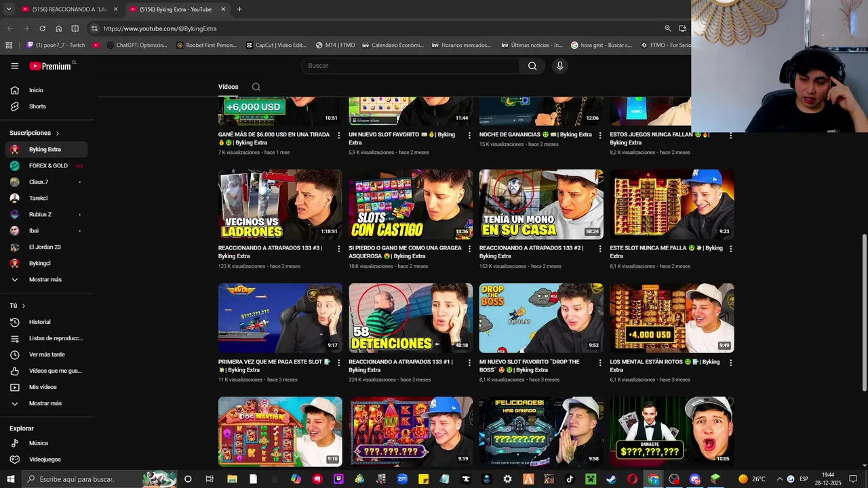This screenshot has height=488, width=868.
Task: Search within channel videos magnifier icon
Action: [256, 87]
